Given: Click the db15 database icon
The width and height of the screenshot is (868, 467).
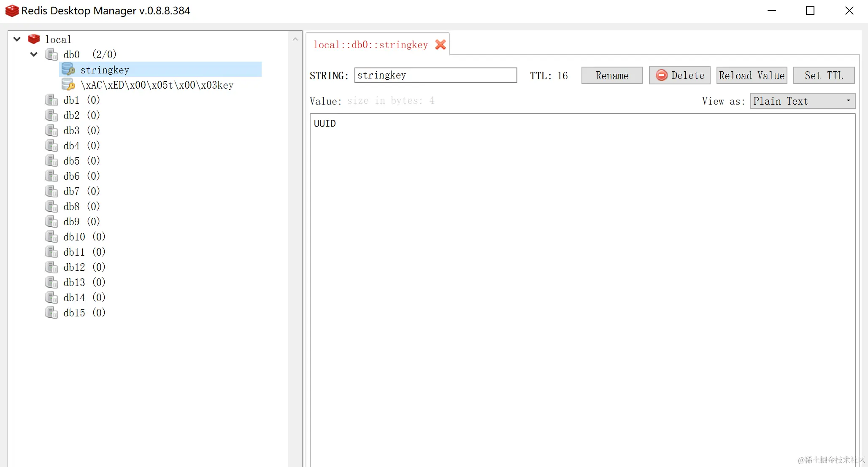Looking at the screenshot, I should [x=51, y=313].
